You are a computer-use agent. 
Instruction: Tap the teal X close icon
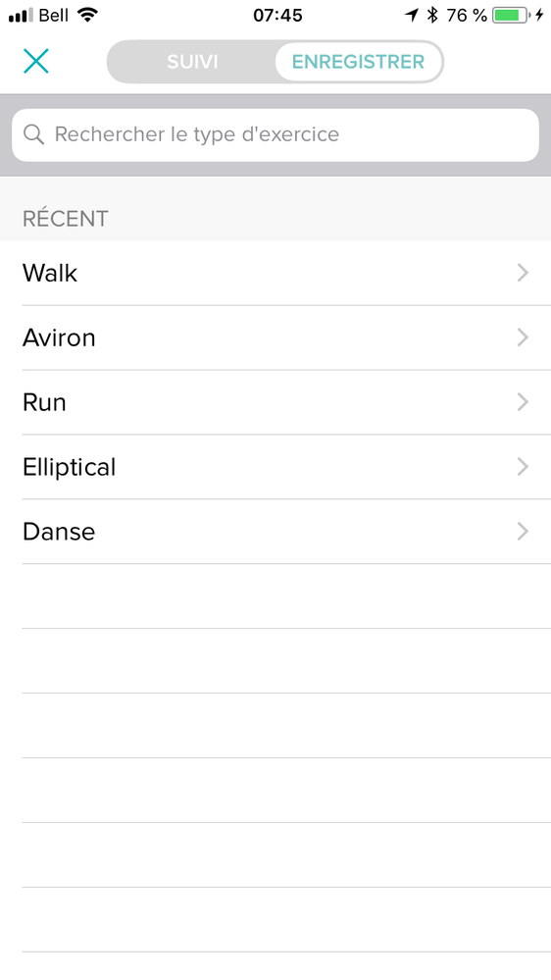point(36,61)
